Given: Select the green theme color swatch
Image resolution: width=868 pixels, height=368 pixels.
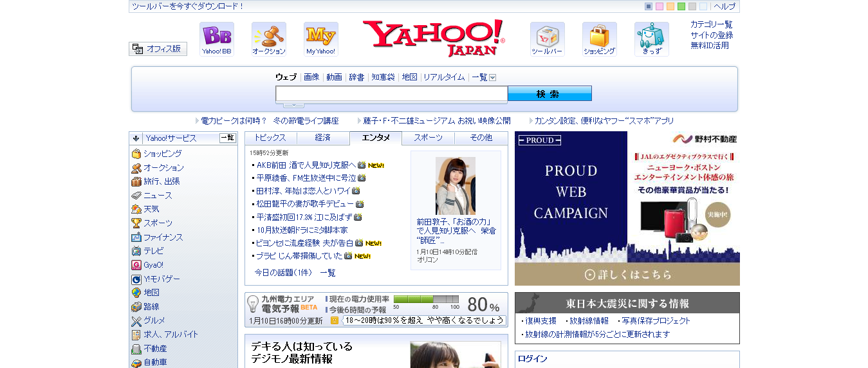Looking at the screenshot, I should click(681, 6).
